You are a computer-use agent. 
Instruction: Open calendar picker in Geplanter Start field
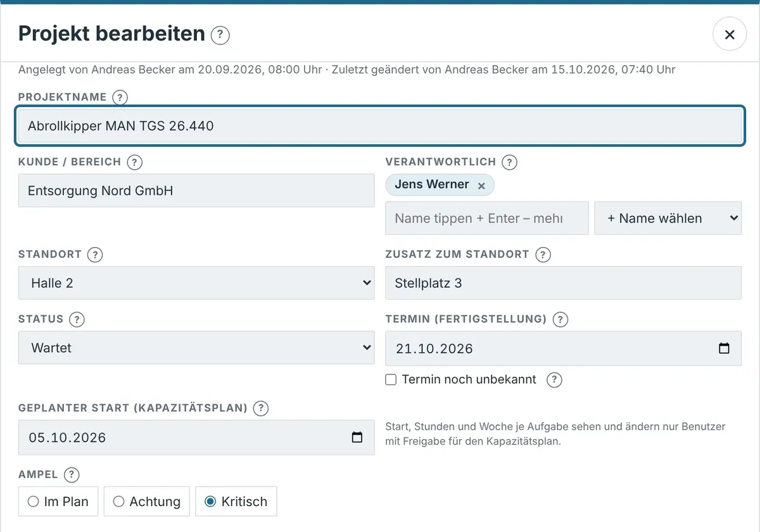coord(357,438)
